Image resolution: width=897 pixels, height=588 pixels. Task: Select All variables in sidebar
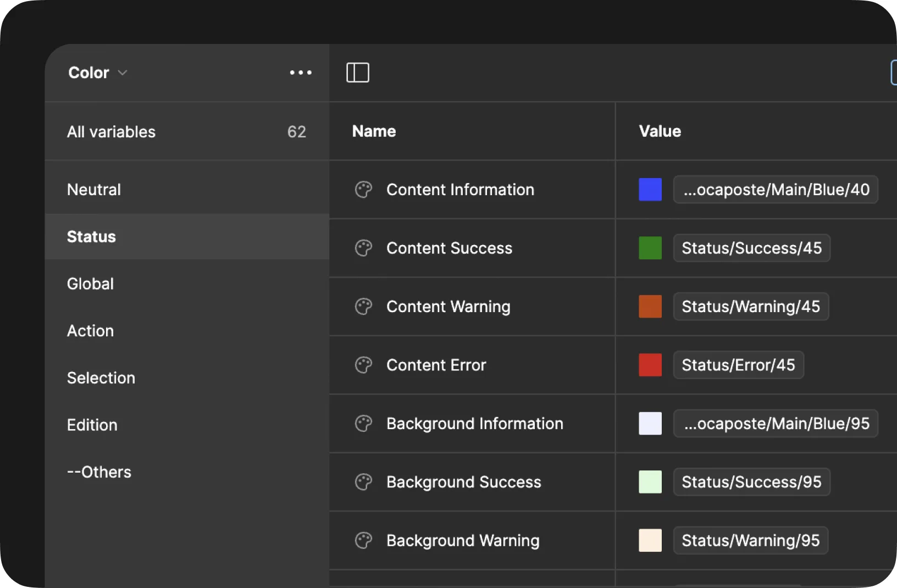(187, 131)
